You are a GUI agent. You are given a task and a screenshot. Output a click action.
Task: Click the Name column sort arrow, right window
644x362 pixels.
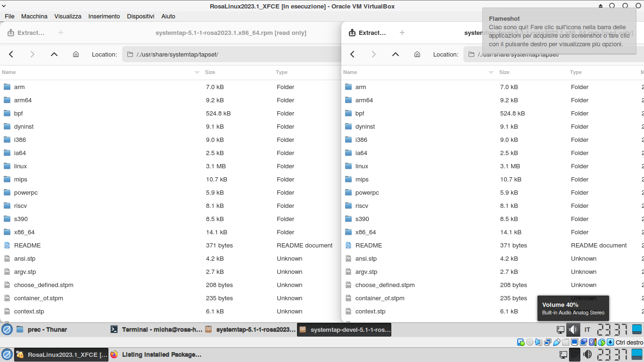491,73
